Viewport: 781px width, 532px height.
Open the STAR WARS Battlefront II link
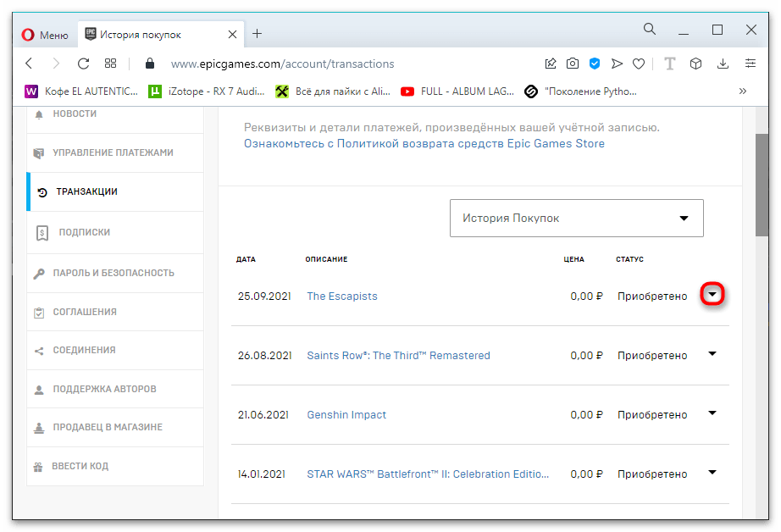tap(428, 474)
